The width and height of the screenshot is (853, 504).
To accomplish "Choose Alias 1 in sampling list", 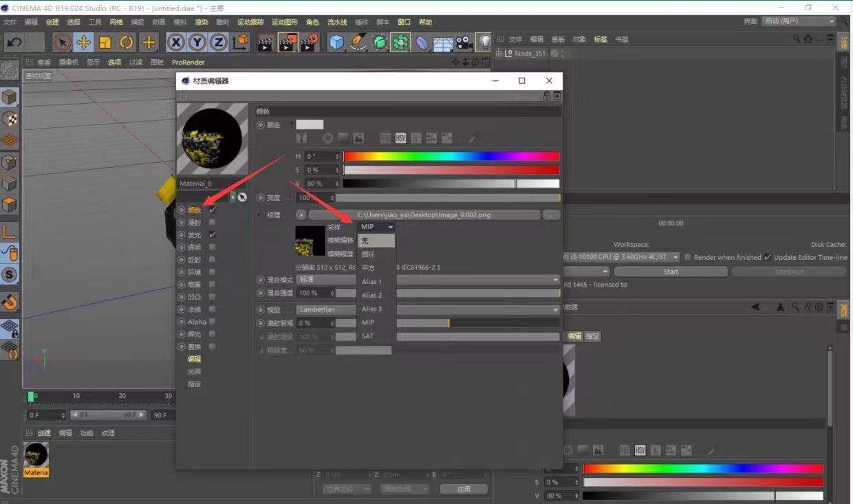I will 376,281.
